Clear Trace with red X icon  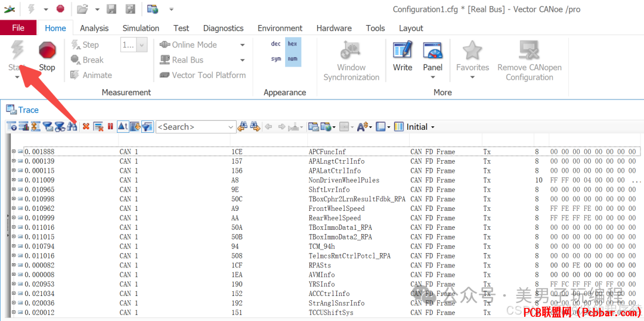click(86, 127)
